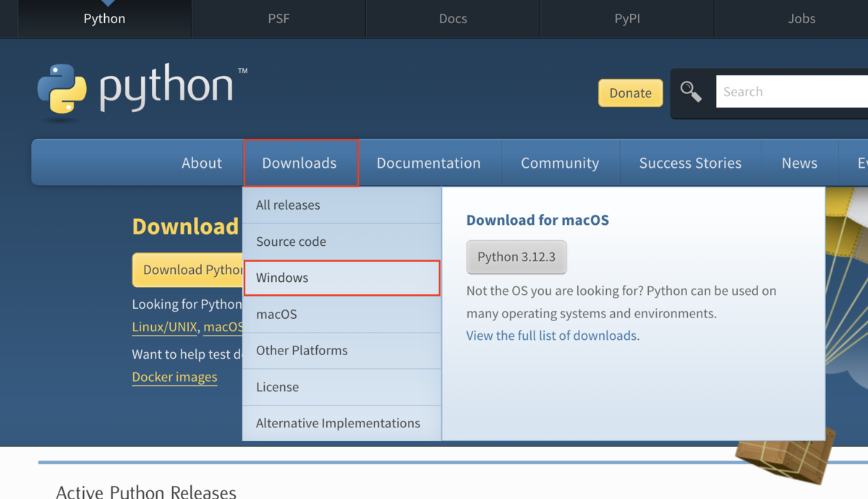
Task: Select macOS in Downloads menu
Action: pyautogui.click(x=341, y=315)
